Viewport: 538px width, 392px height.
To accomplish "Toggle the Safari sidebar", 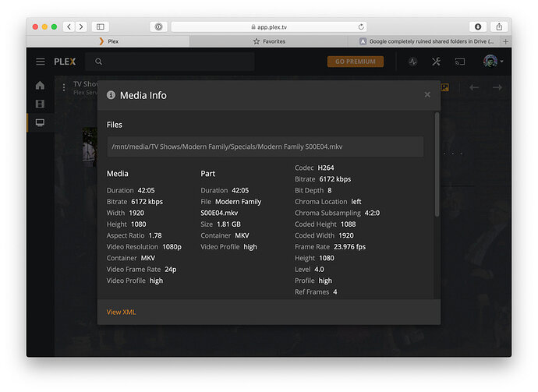I will (100, 26).
